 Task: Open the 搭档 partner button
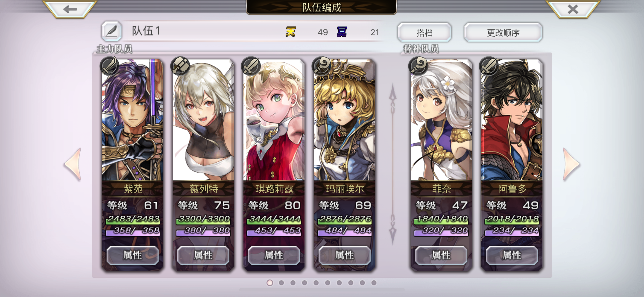click(x=424, y=32)
